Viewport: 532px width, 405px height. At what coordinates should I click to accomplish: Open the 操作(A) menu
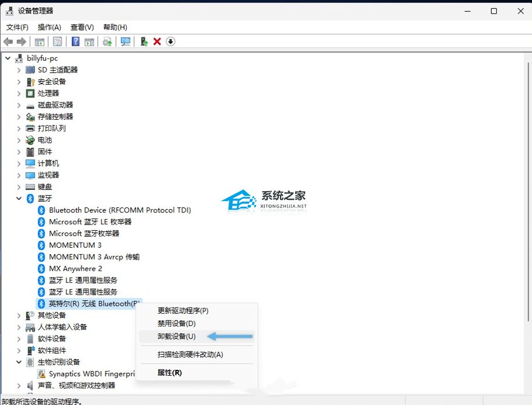[49, 27]
